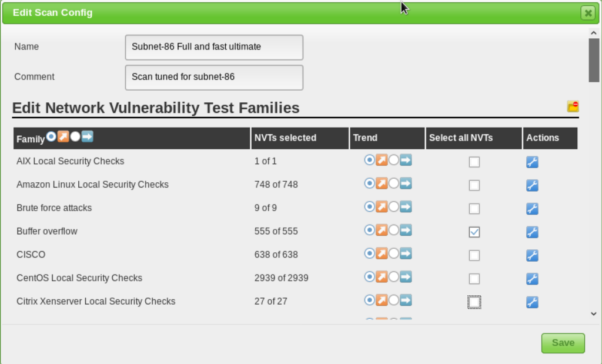Check Select all NVTs for Citrix Xenserver
Viewport: 602px width, 364px height.
click(x=474, y=302)
